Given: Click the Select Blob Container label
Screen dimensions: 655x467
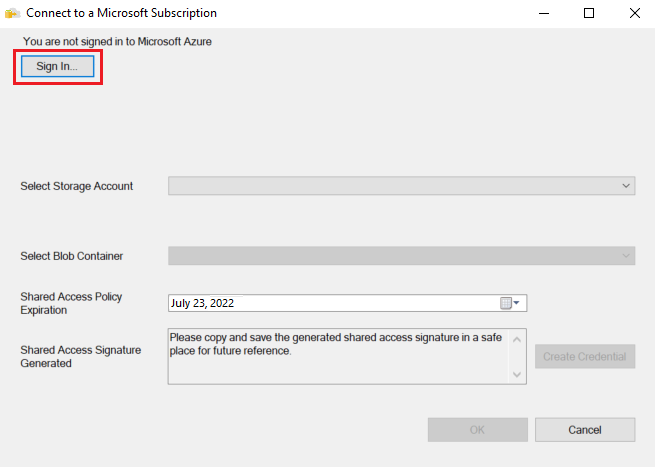Looking at the screenshot, I should click(72, 256).
